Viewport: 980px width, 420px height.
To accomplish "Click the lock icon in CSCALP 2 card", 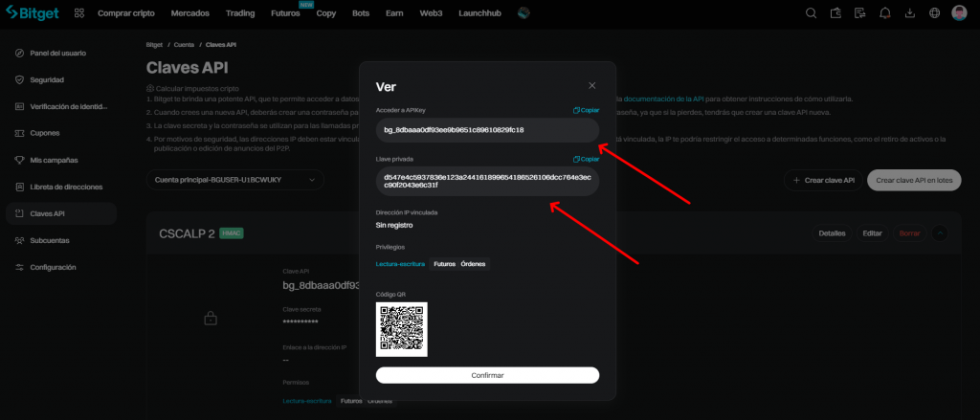I will 210,319.
